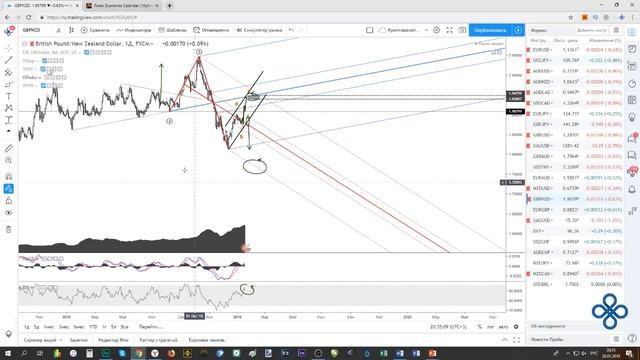Switch to Stock Screener tab

click(42, 340)
